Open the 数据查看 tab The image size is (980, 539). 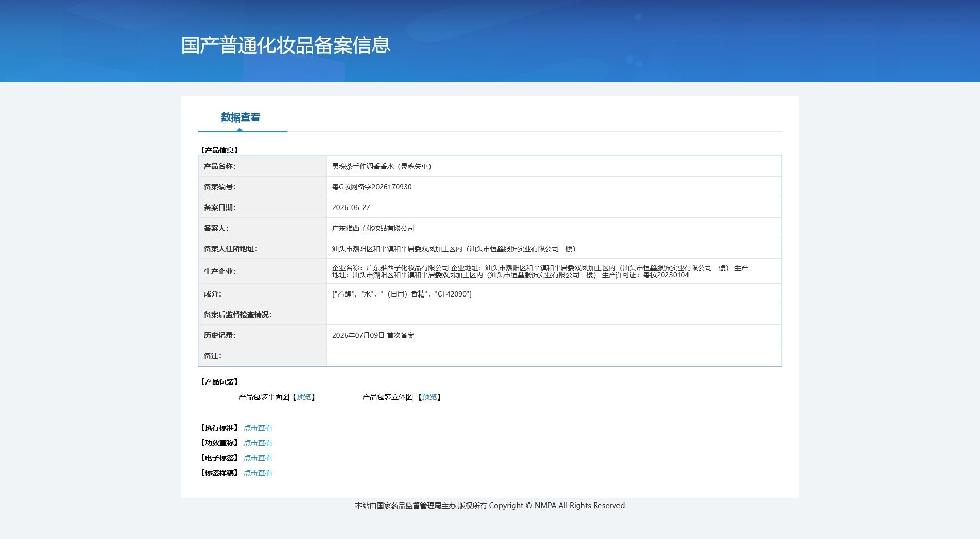240,117
